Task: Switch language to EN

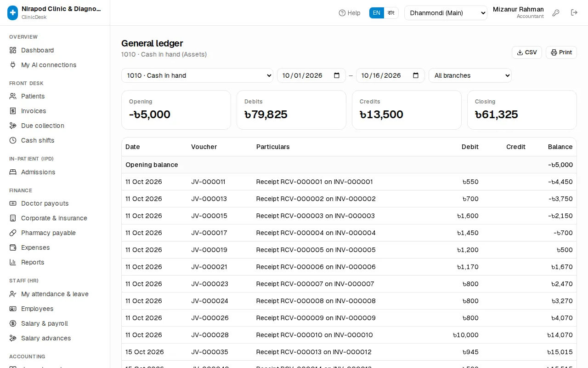Action: tap(377, 13)
